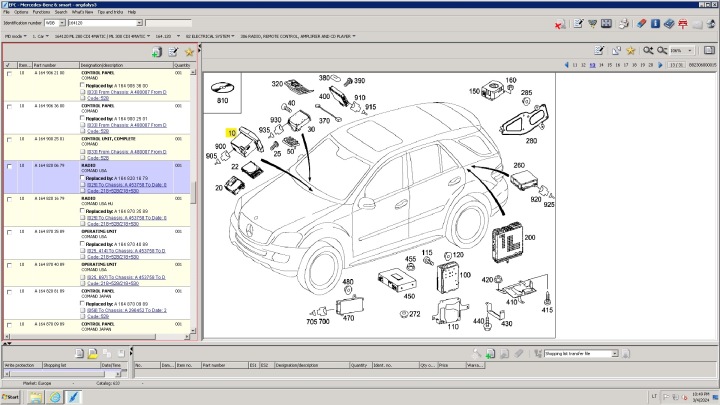The image size is (720, 405).
Task: Tick the checkbox for part A 164 820 16 79
Action: tap(9, 199)
